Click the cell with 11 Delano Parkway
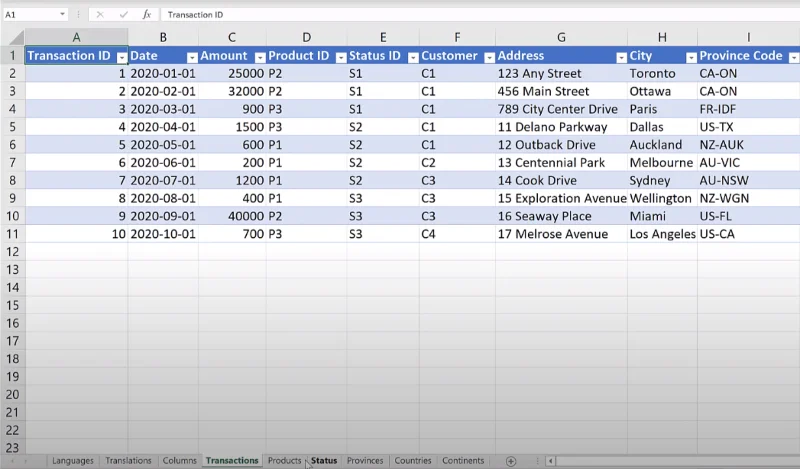800x469 pixels. (x=561, y=127)
